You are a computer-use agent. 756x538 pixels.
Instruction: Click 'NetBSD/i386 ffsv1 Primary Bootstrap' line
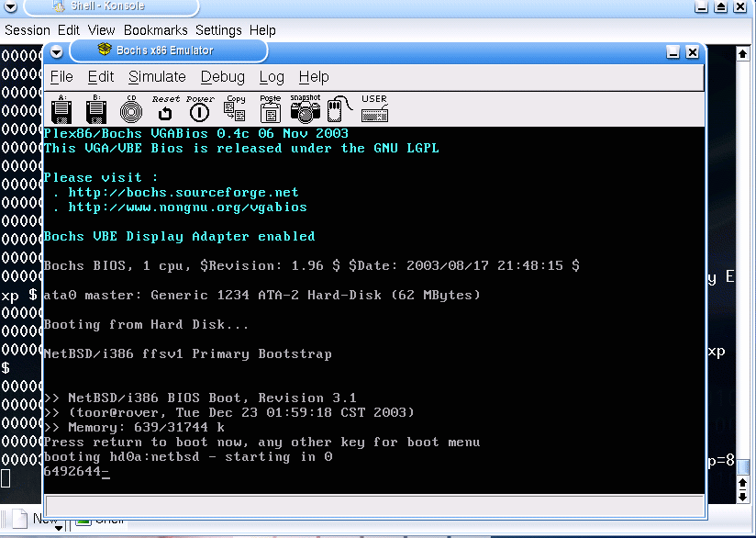pyautogui.click(x=188, y=354)
